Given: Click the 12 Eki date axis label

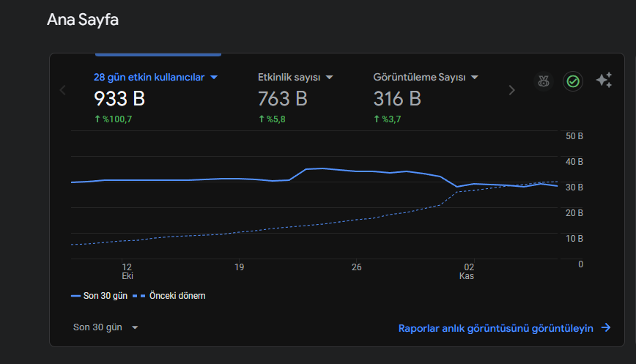Looking at the screenshot, I should coord(127,271).
